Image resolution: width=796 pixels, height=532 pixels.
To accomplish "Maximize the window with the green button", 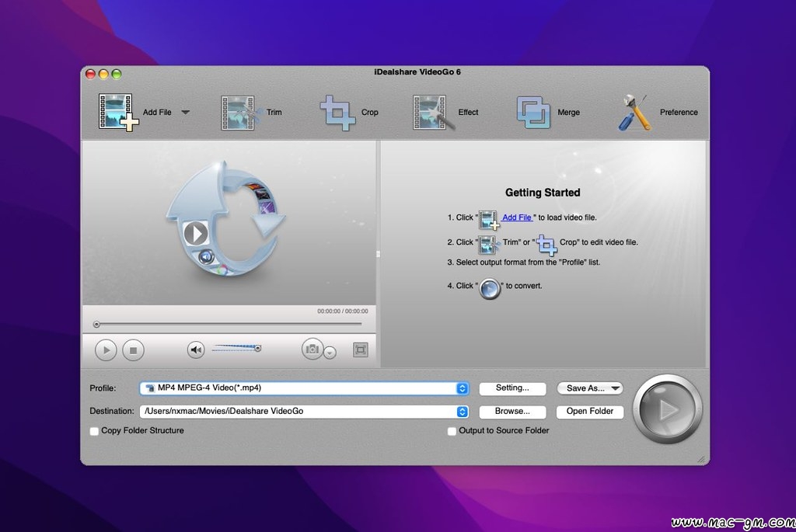I will tap(117, 74).
